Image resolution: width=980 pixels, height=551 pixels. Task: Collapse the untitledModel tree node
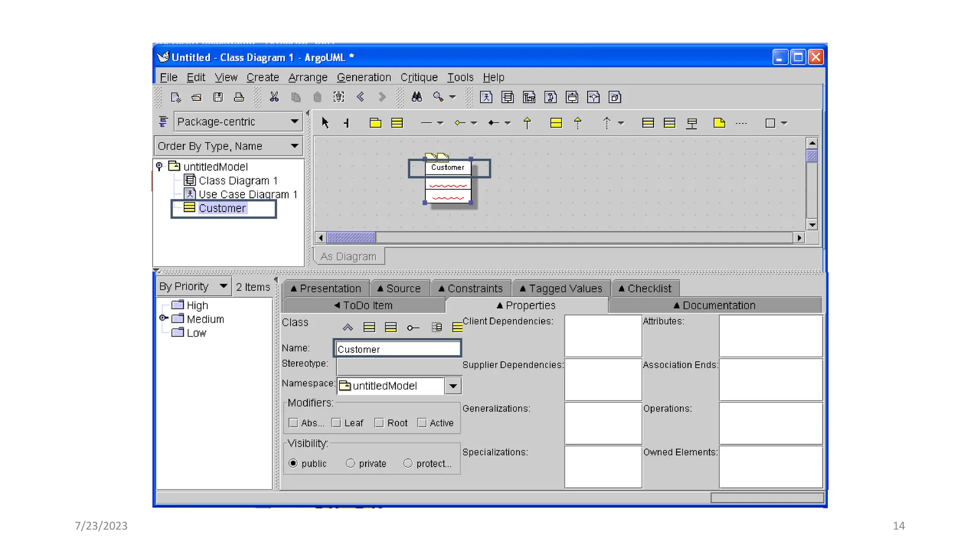pyautogui.click(x=159, y=166)
